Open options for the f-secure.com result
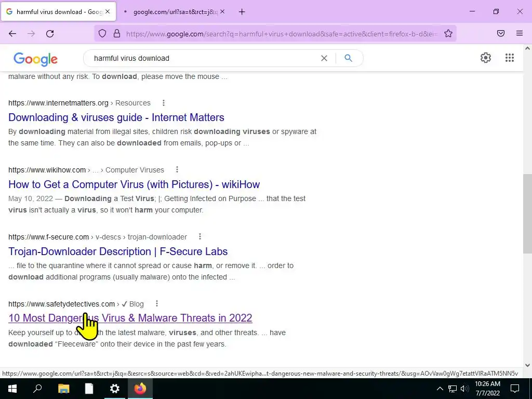 click(200, 237)
